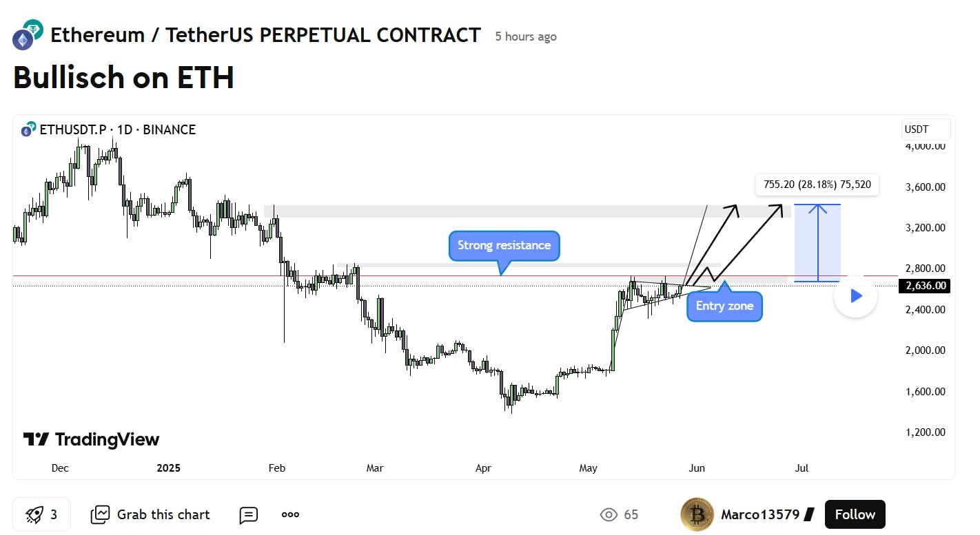Screen dimensions: 980x535
Task: Open Marco13579 profile link
Action: (760, 514)
